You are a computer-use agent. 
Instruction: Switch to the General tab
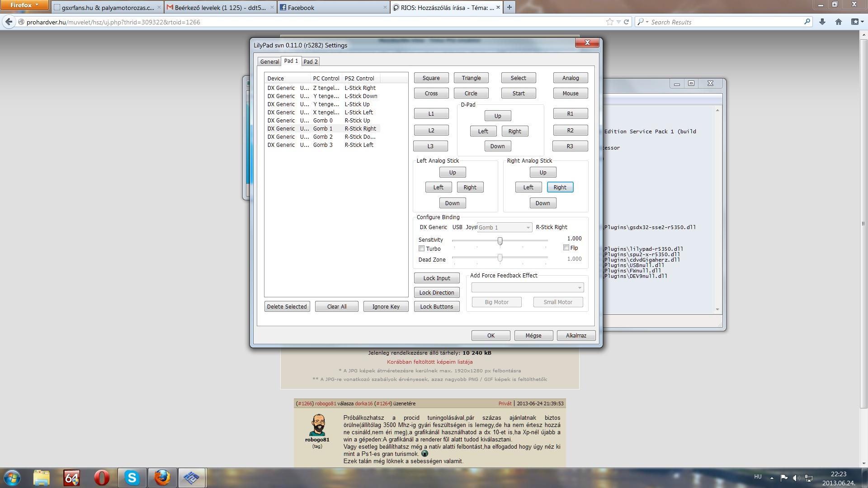[269, 61]
